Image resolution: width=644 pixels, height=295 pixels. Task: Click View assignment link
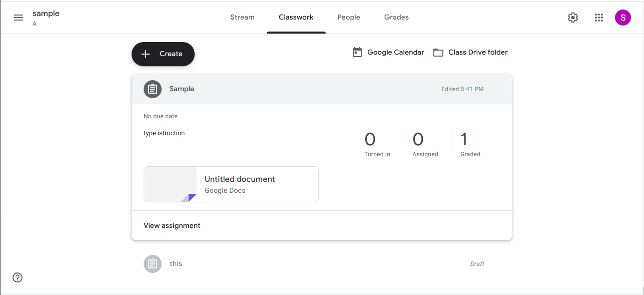click(x=172, y=226)
